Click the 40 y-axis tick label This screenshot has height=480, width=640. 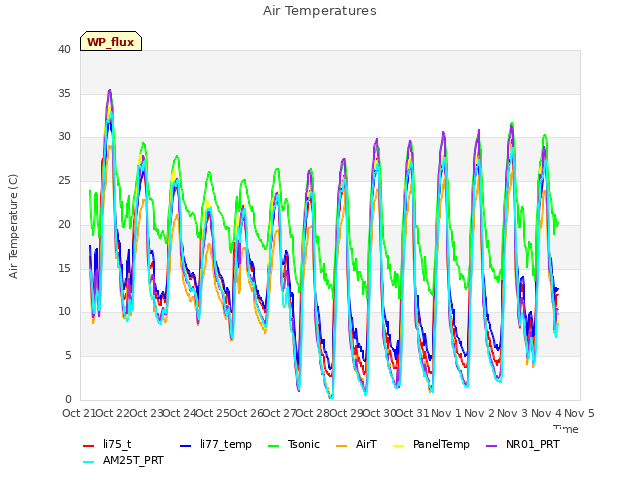[64, 50]
